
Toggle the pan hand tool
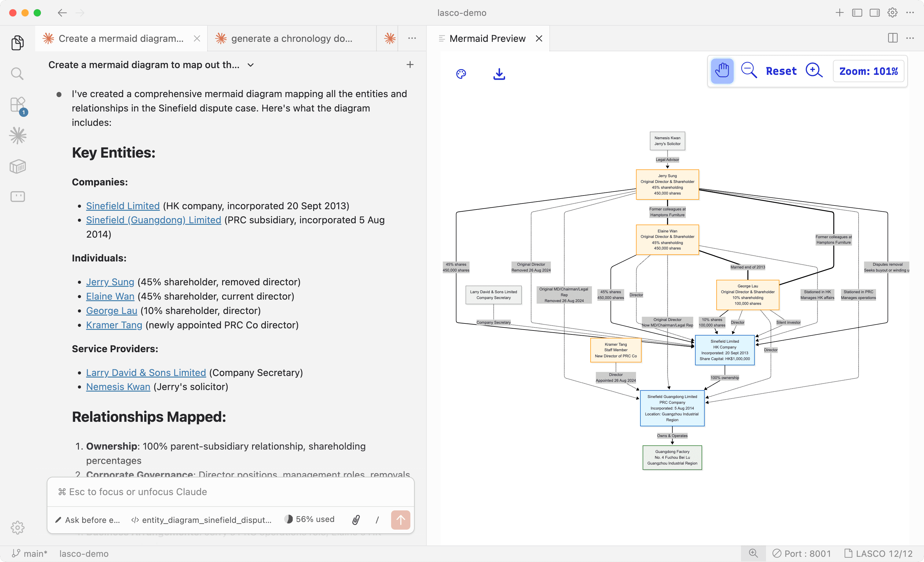pyautogui.click(x=722, y=71)
